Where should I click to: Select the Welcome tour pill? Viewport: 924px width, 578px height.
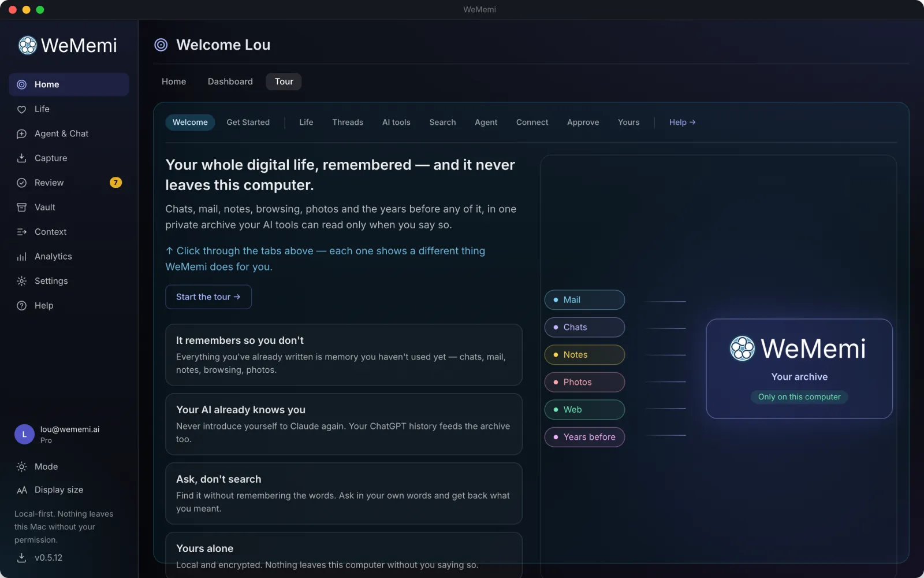tap(190, 123)
